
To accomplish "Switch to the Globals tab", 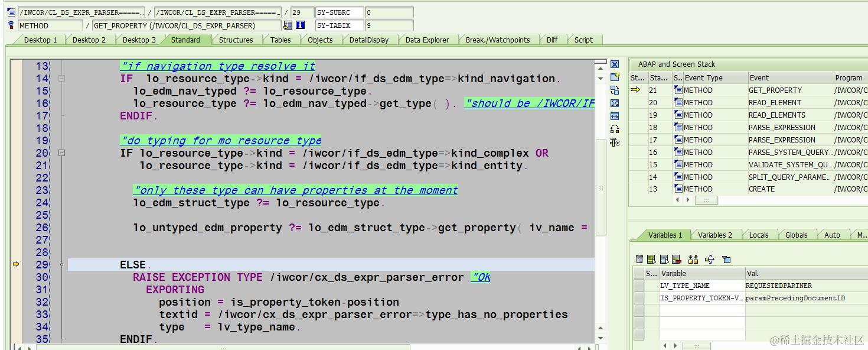I will 796,235.
